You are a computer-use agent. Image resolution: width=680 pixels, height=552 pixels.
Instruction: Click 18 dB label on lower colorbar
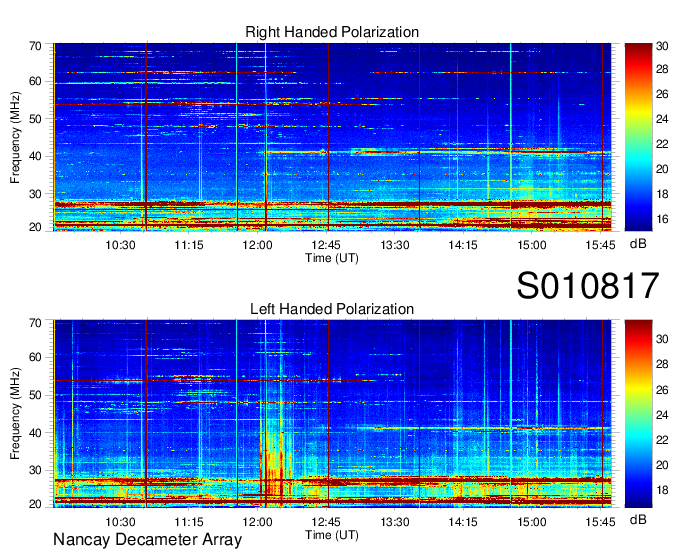(x=662, y=490)
